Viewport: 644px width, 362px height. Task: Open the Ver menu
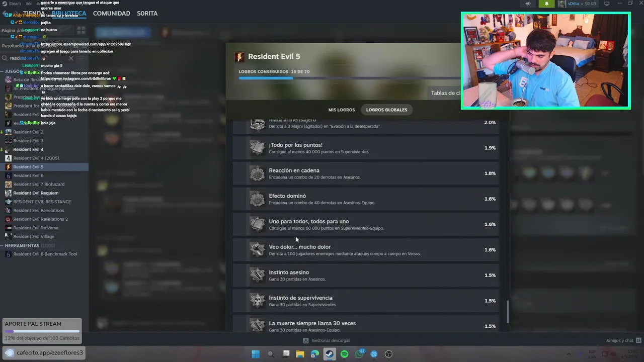(29, 4)
